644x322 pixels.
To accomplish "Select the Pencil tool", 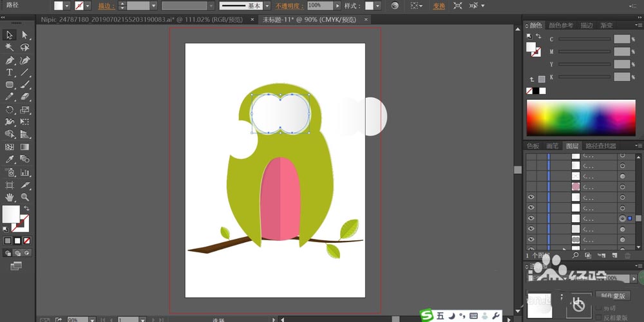I will pos(10,97).
